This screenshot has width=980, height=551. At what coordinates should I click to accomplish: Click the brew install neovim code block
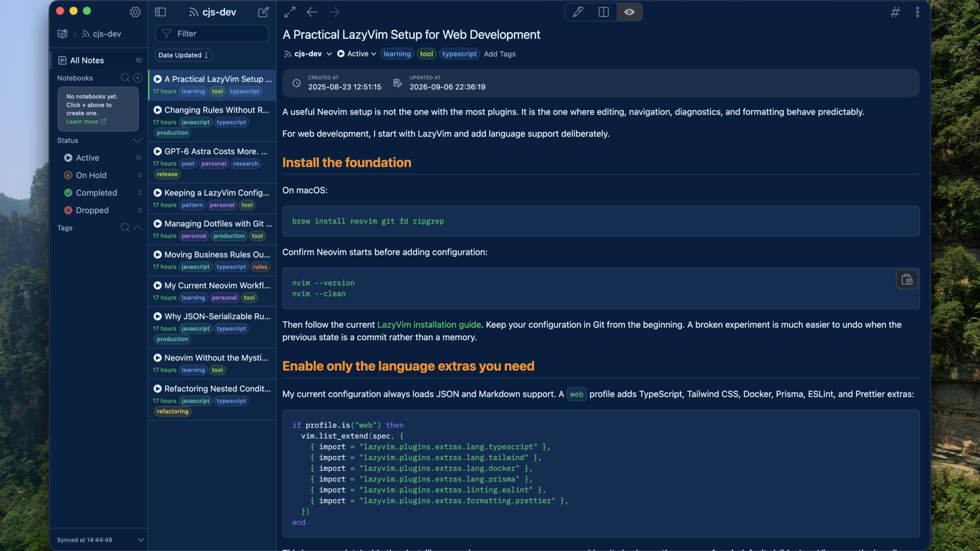click(x=601, y=221)
